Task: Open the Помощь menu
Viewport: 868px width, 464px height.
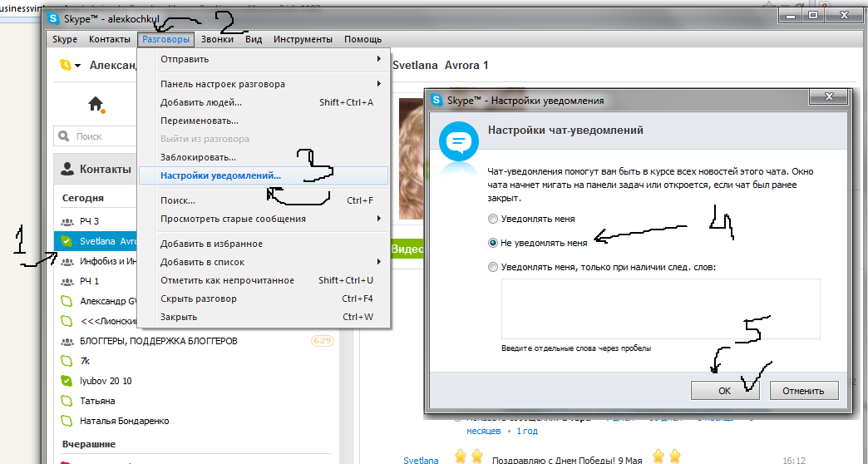Action: click(x=363, y=39)
